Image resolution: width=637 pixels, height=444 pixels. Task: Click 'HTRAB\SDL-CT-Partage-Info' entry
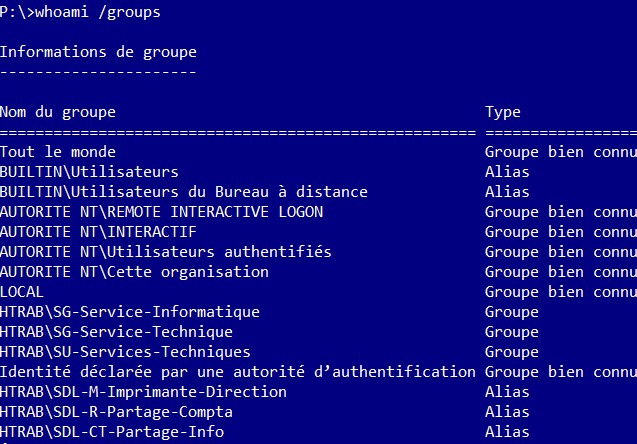112,432
